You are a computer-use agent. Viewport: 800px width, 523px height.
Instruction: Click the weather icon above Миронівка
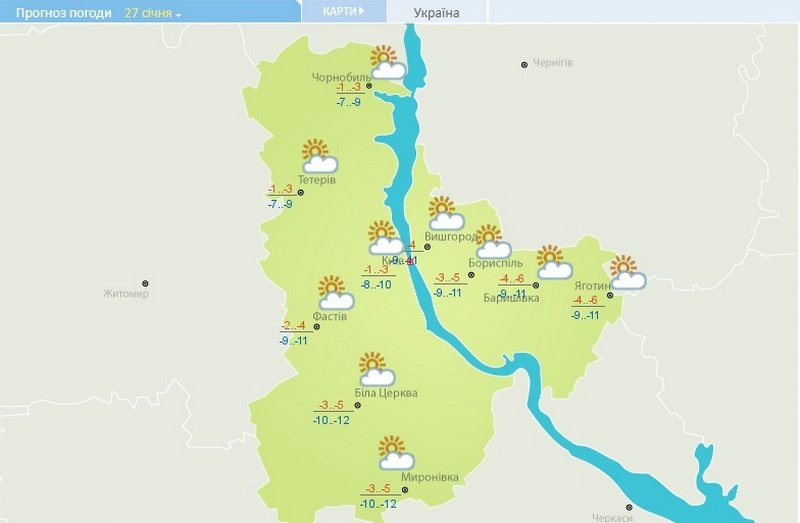click(x=396, y=453)
